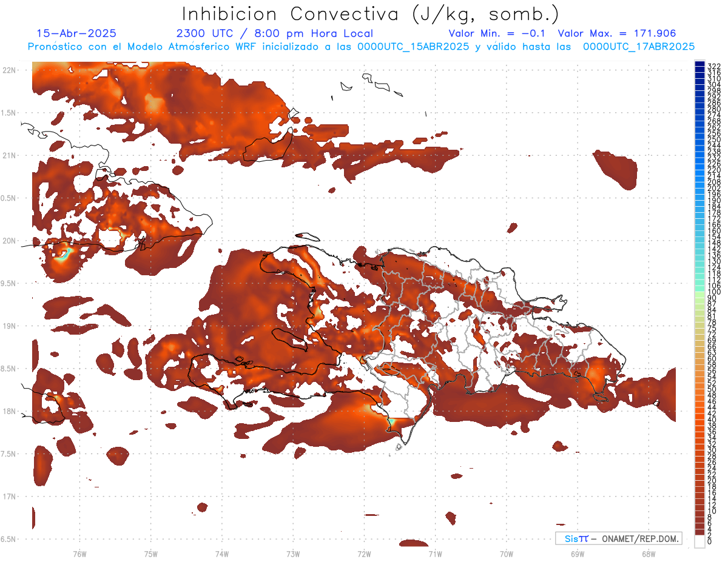Click the 74W longitude label
This screenshot has width=728, height=562.
pos(222,554)
